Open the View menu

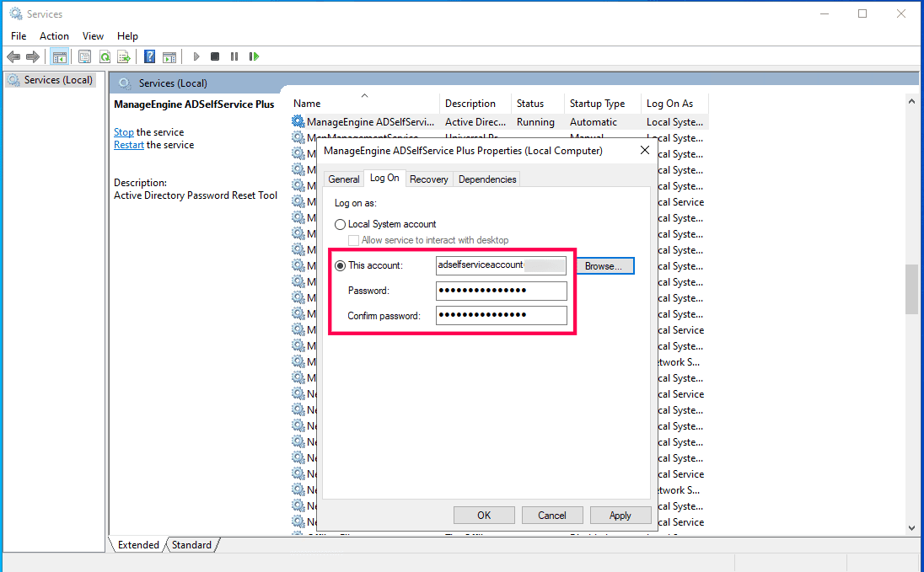point(93,36)
